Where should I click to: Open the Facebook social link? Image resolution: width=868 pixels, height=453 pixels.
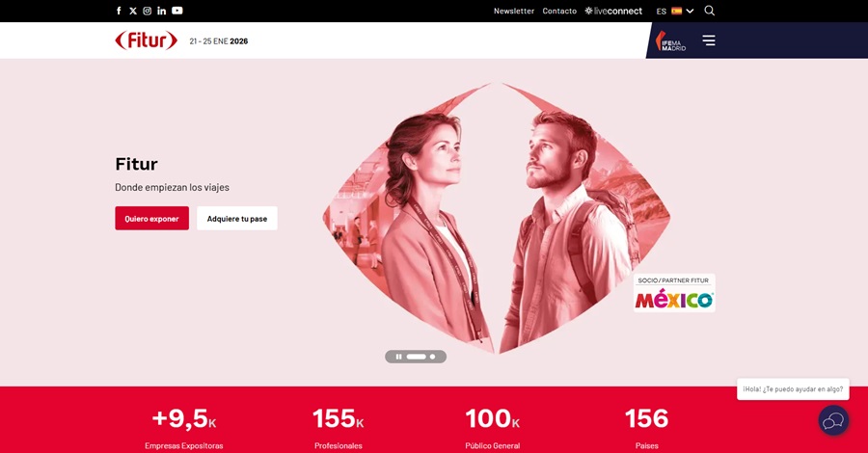[119, 11]
